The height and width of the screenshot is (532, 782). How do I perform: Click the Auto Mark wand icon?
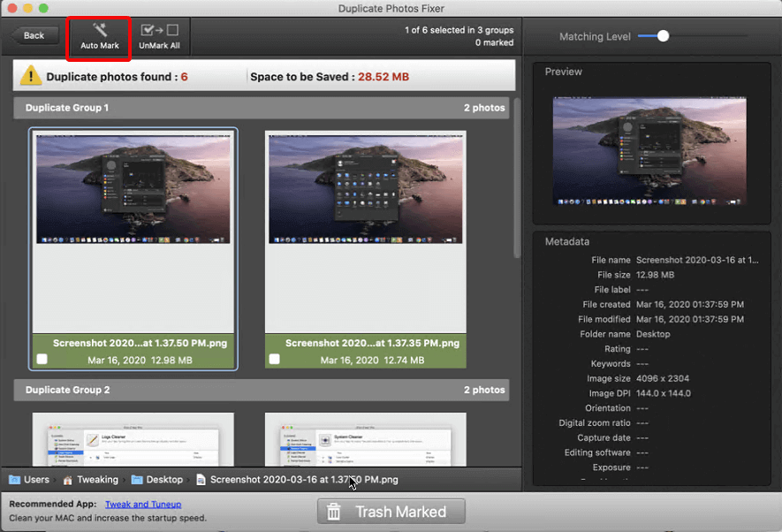click(x=99, y=31)
